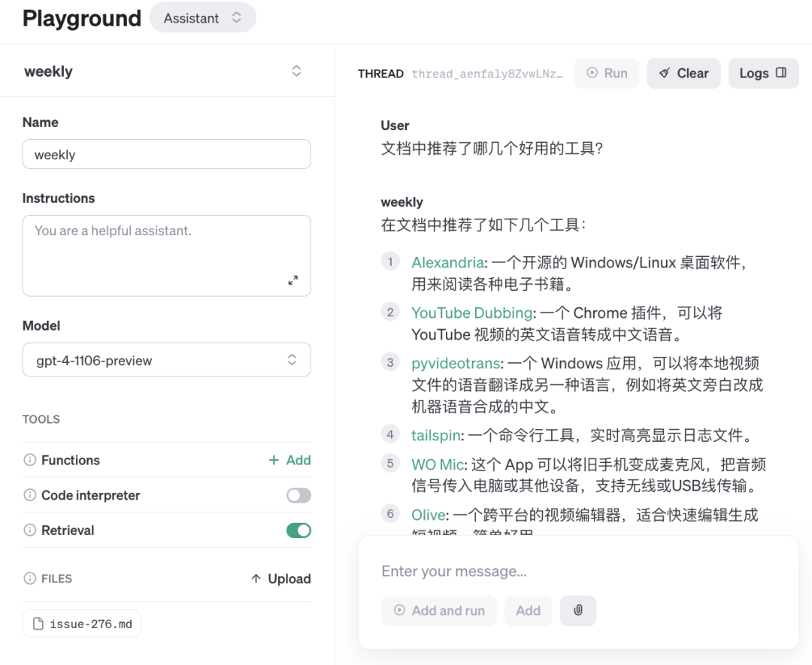Click the Enter your message field
Viewport: 812px width, 665px height.
[578, 571]
